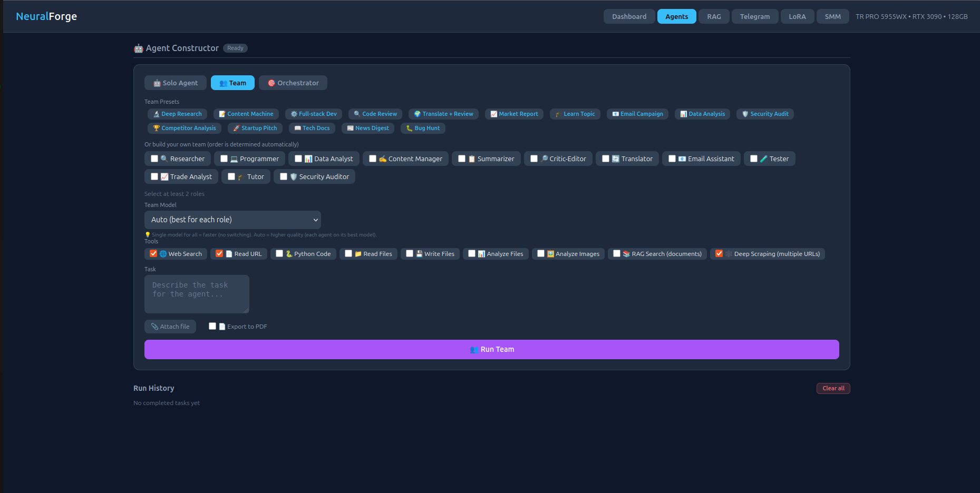Enable the Python Code tool

click(279, 253)
